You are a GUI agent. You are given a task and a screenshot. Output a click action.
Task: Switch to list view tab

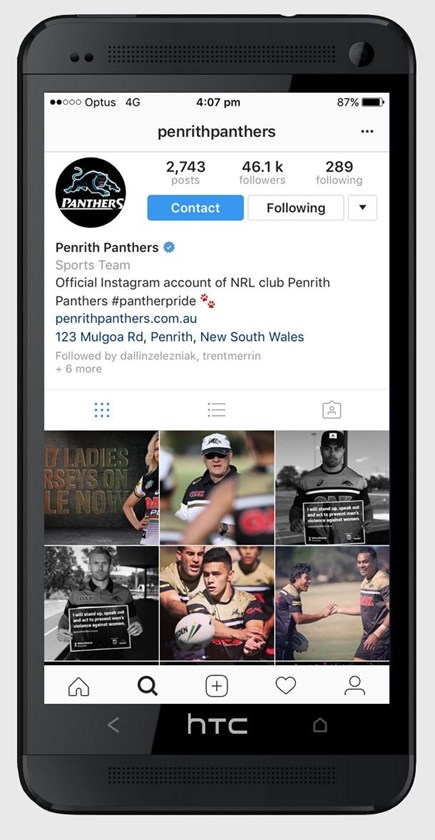coord(216,410)
